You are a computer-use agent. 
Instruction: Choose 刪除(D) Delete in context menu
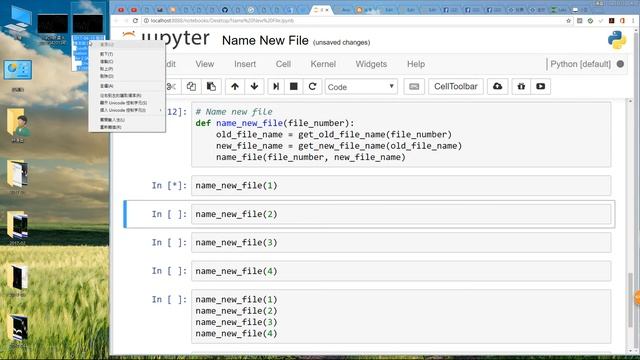(x=127, y=76)
